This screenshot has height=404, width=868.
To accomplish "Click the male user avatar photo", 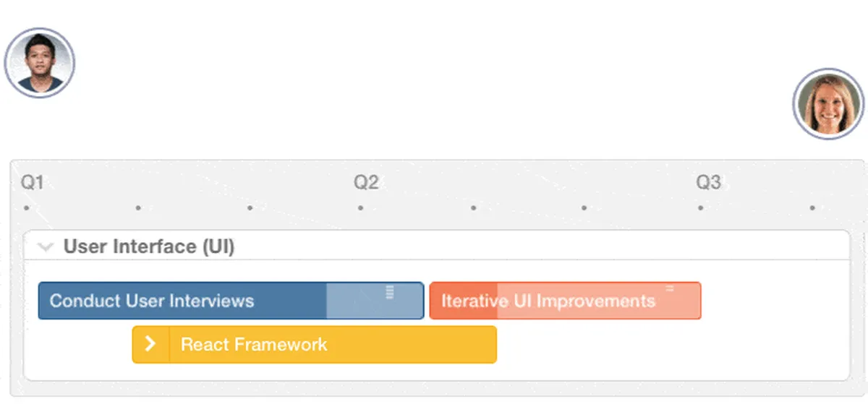I will click(40, 63).
